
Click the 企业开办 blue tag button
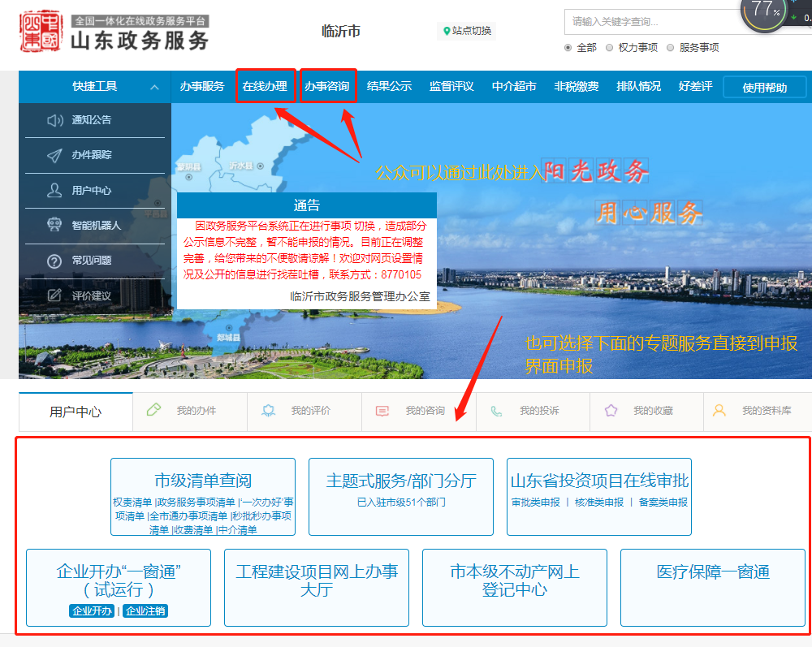tap(92, 611)
